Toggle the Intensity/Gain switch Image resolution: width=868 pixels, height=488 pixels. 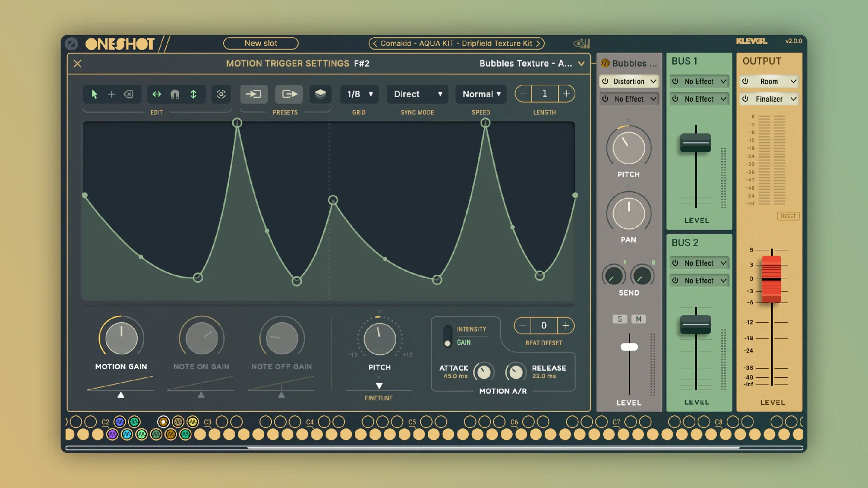tap(448, 336)
